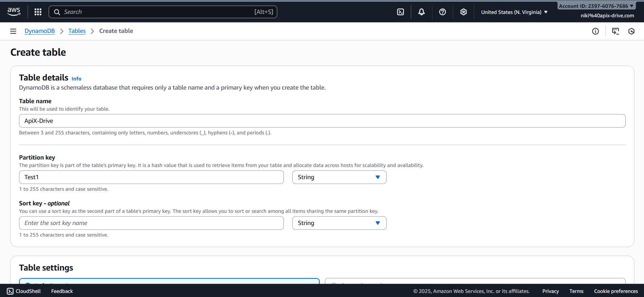
Task: Go to the DynamoDB breadcrumb link
Action: (x=40, y=31)
